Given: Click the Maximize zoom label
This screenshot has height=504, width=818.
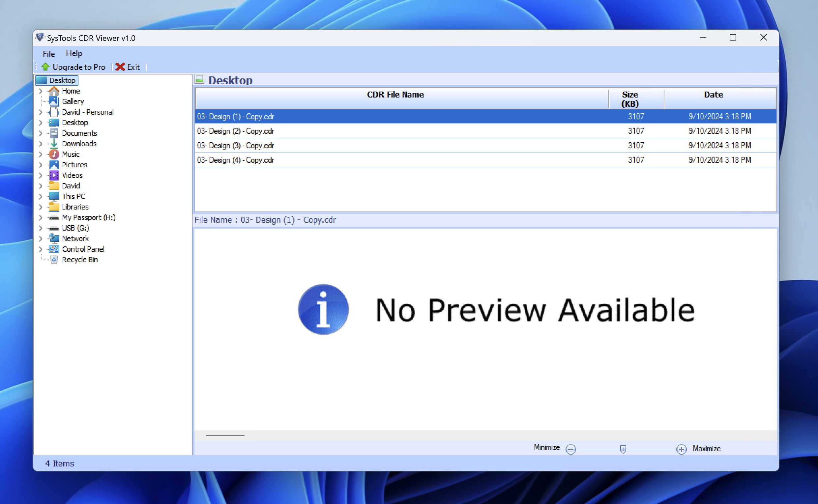Looking at the screenshot, I should (x=706, y=449).
